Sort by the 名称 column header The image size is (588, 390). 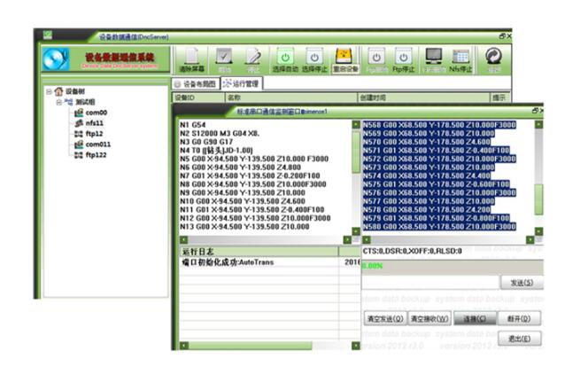pos(291,97)
